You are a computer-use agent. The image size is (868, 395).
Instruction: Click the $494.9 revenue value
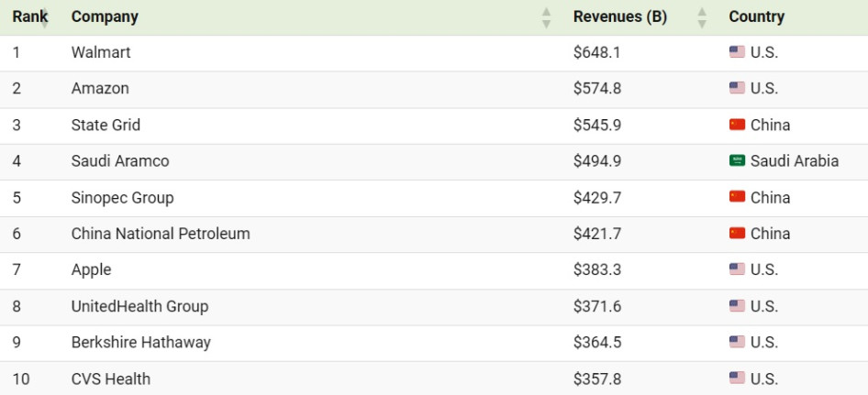point(596,161)
